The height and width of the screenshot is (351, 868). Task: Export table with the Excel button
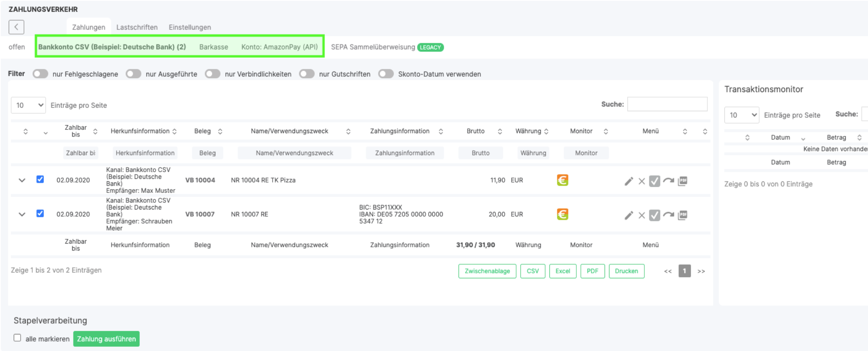(x=562, y=271)
